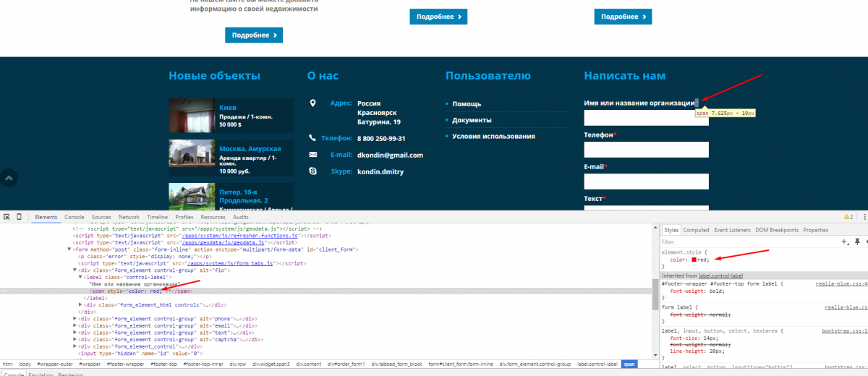Image resolution: width=868 pixels, height=376 pixels.
Task: Expand the div alt="email" node
Action: tap(75, 326)
